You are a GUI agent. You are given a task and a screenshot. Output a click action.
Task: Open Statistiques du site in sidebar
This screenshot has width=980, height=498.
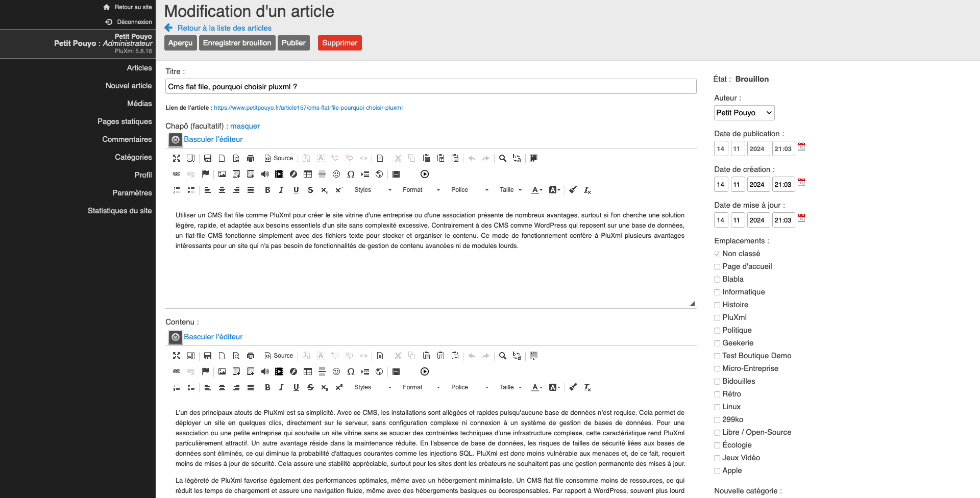(x=119, y=211)
